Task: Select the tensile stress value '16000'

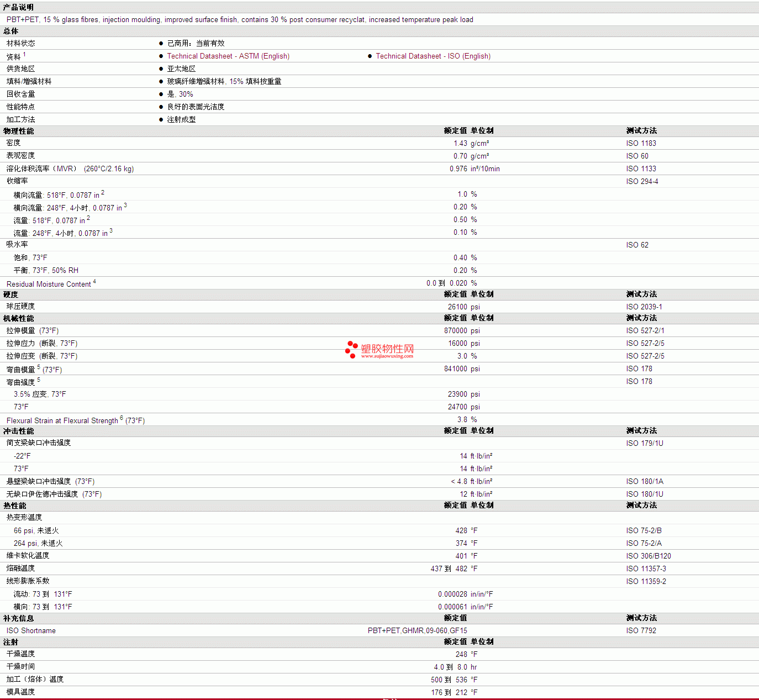Action: coord(457,343)
